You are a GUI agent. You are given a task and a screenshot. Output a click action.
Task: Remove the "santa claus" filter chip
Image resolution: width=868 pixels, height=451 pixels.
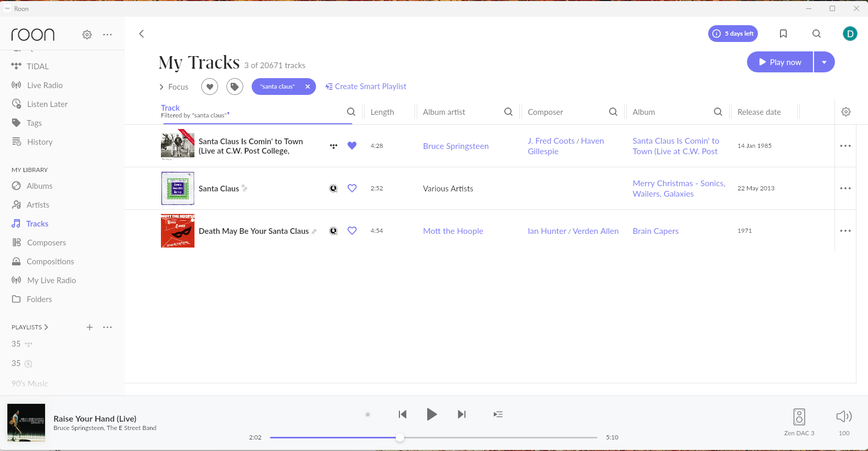(308, 87)
